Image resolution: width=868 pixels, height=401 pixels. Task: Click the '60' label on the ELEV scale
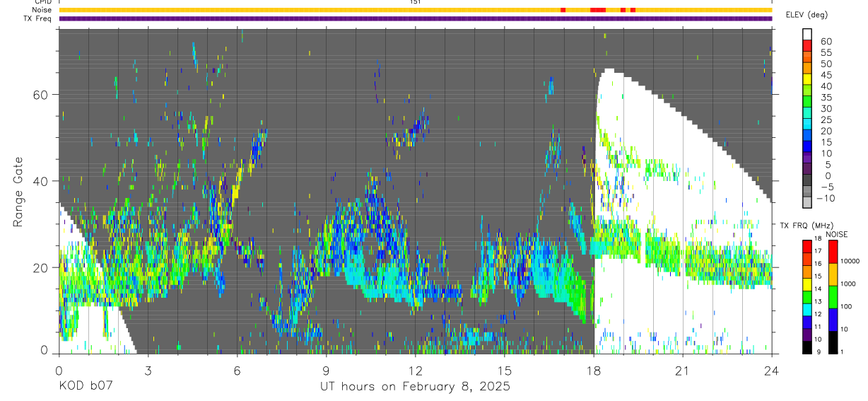[x=826, y=41]
